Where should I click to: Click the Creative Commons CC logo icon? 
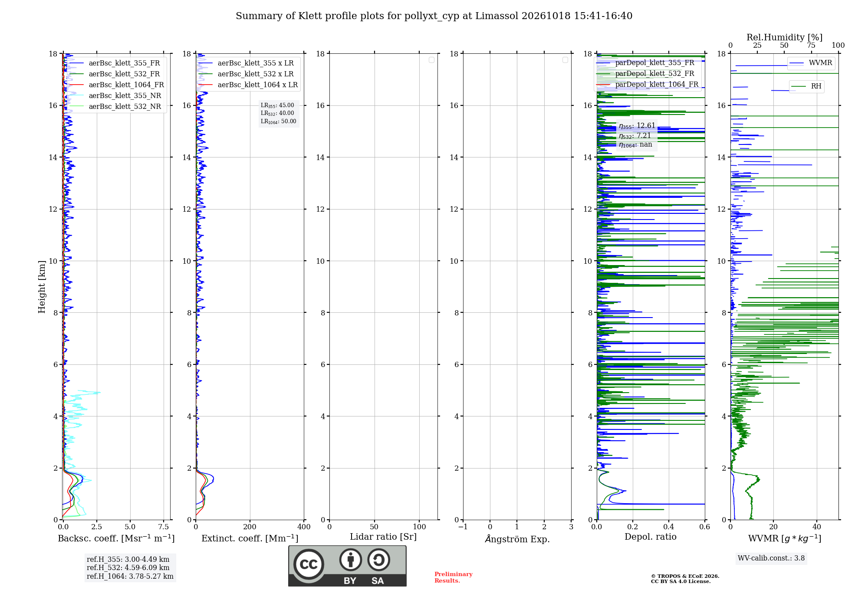[x=309, y=564]
